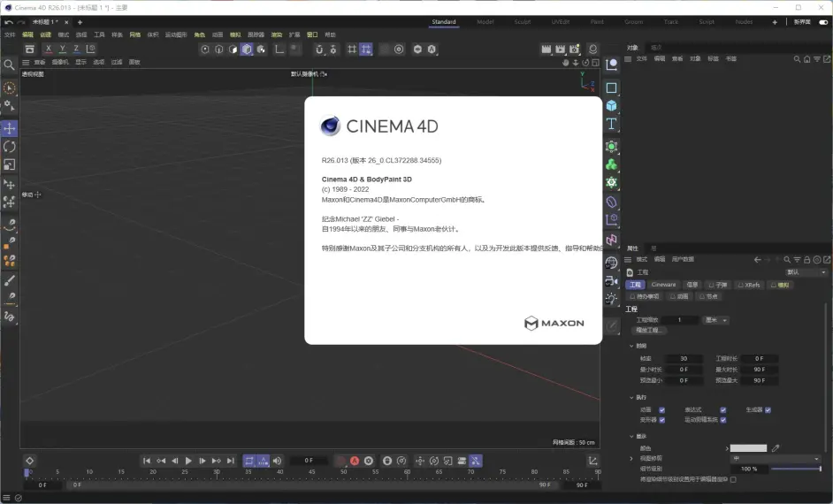Lock the Z axis

[76, 49]
